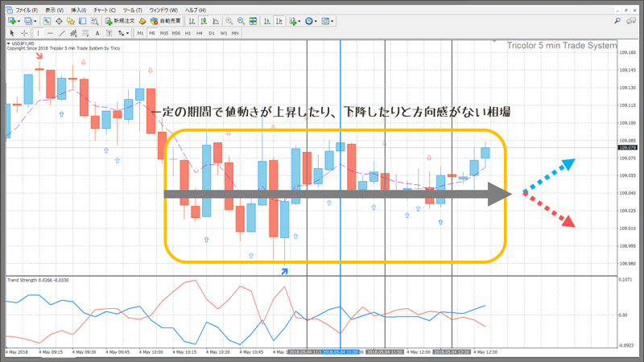Click the 自動売買 button
Screen dimensions: 644x362
[x=166, y=21]
